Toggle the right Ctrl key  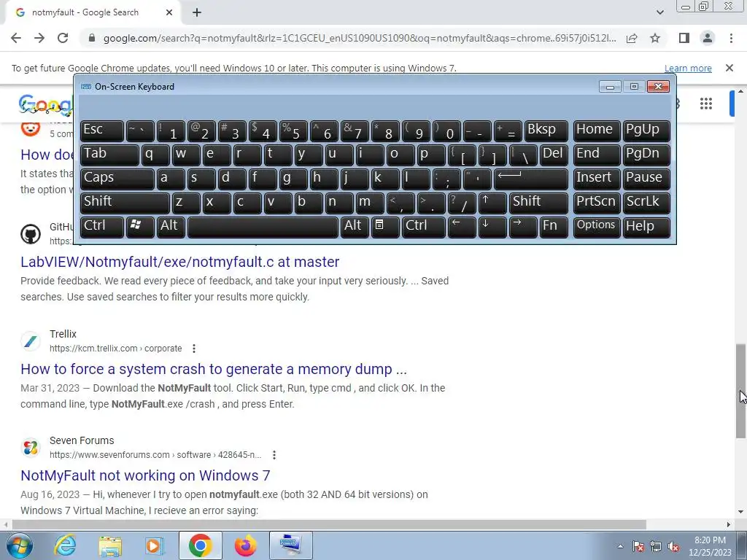[x=424, y=226]
